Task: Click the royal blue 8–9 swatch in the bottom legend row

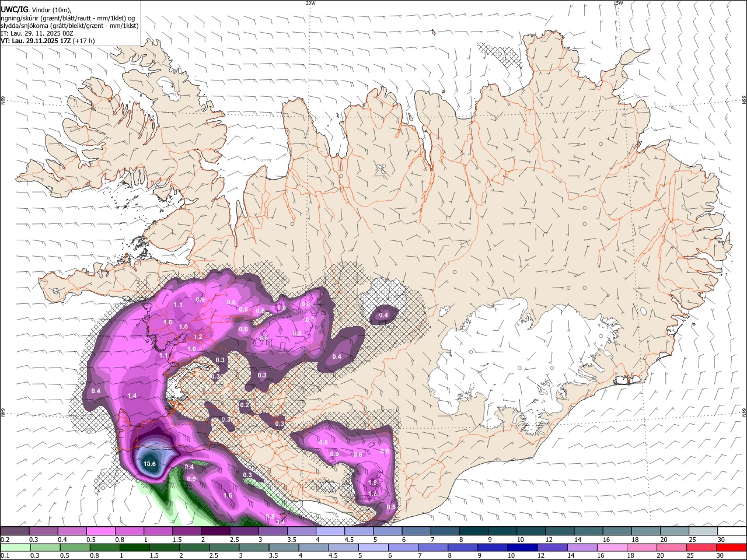Action: tap(462, 547)
